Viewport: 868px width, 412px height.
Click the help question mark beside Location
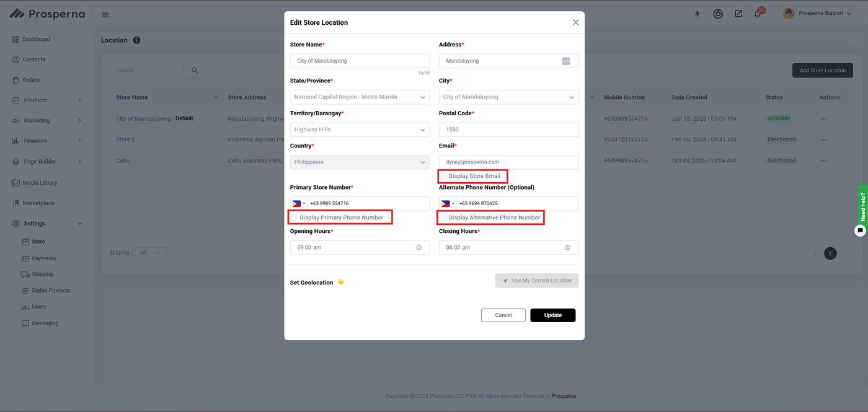[x=136, y=40]
